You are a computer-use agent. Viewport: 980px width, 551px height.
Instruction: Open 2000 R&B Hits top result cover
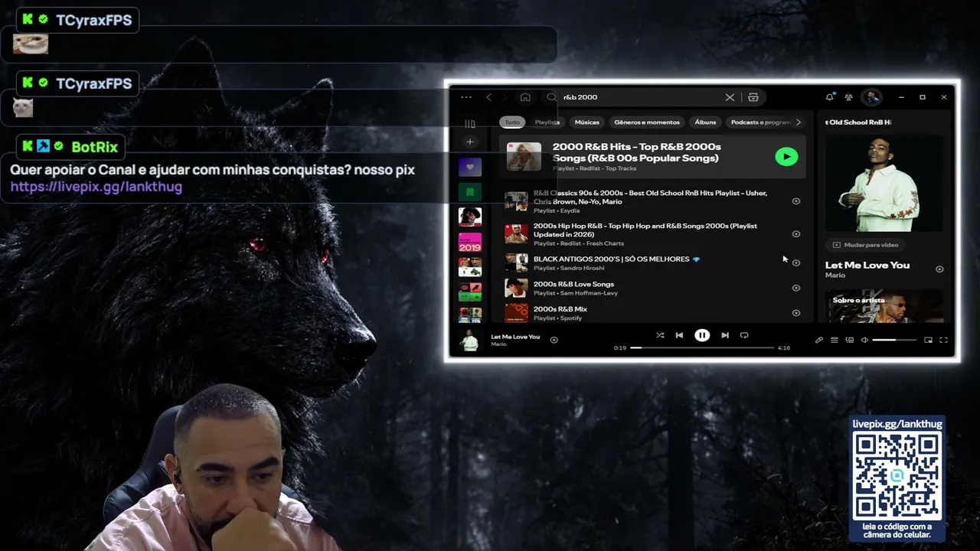524,157
